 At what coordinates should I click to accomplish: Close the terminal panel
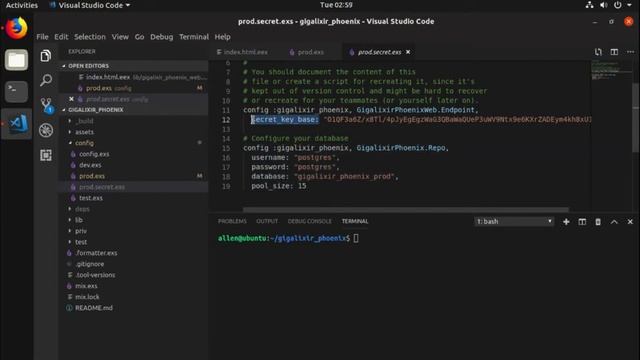pyautogui.click(x=630, y=222)
